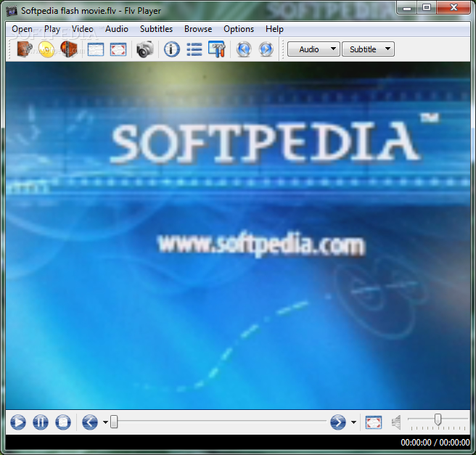Open the Audio track dropdown
476x455 pixels.
(313, 49)
